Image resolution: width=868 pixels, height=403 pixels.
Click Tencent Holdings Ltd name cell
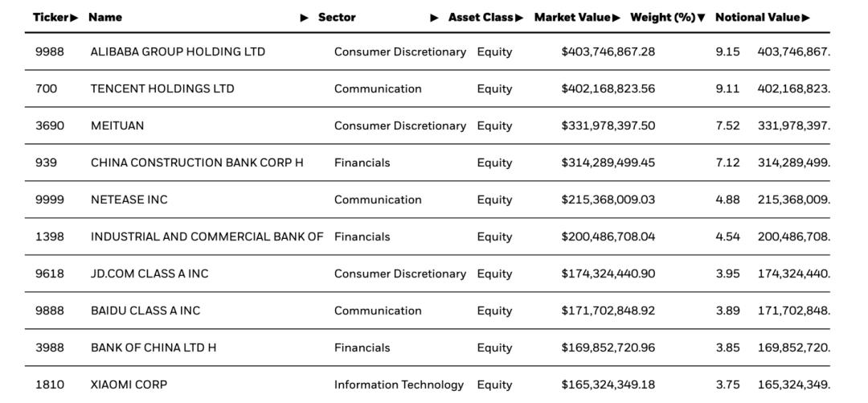(162, 89)
